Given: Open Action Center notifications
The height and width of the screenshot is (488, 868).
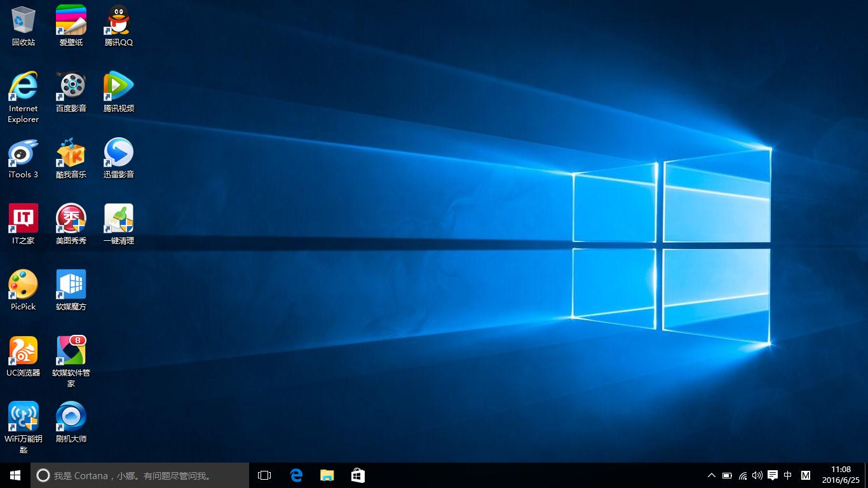Looking at the screenshot, I should pos(772,475).
